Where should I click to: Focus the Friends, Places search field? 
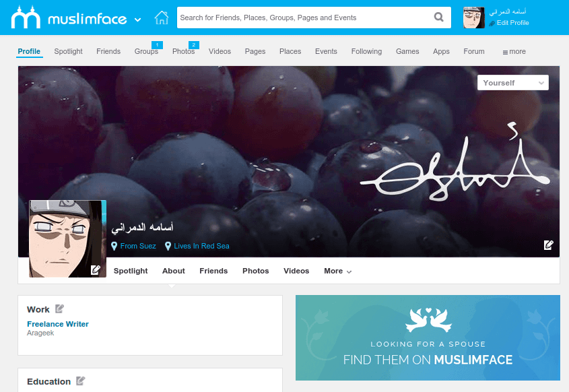click(305, 18)
